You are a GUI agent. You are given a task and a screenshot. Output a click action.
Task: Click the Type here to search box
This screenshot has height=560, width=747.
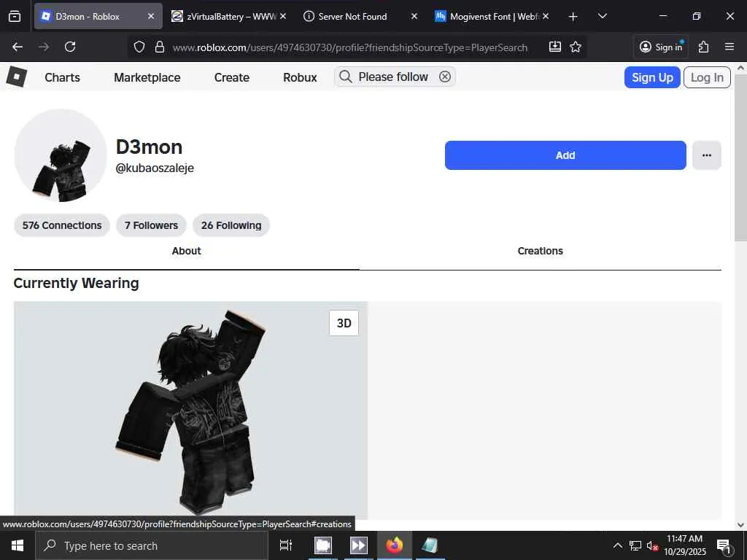pos(152,545)
